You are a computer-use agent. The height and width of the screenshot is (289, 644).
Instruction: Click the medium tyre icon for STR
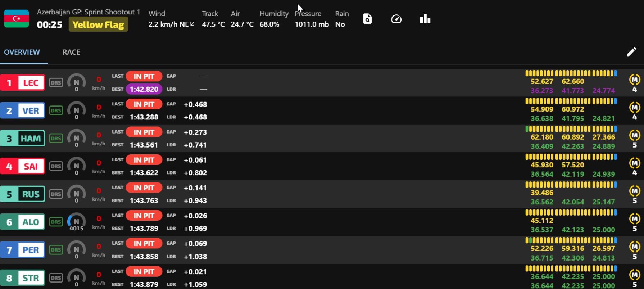coord(635,275)
